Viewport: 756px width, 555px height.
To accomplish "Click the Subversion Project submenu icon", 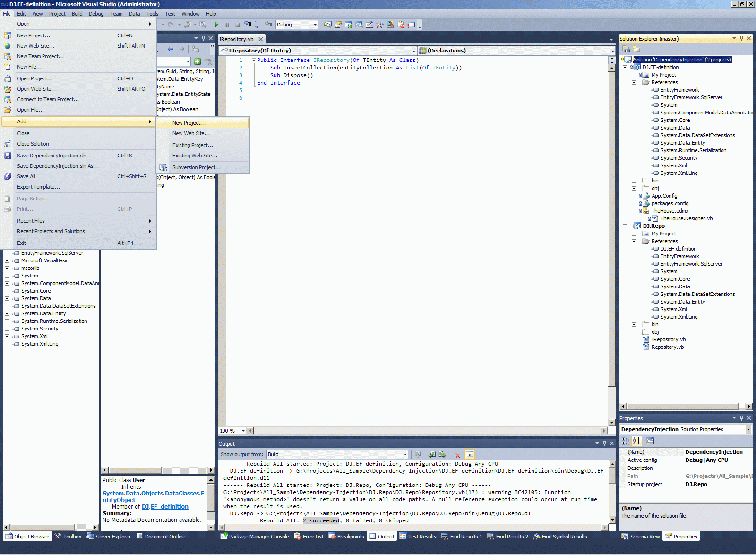I will tap(163, 167).
